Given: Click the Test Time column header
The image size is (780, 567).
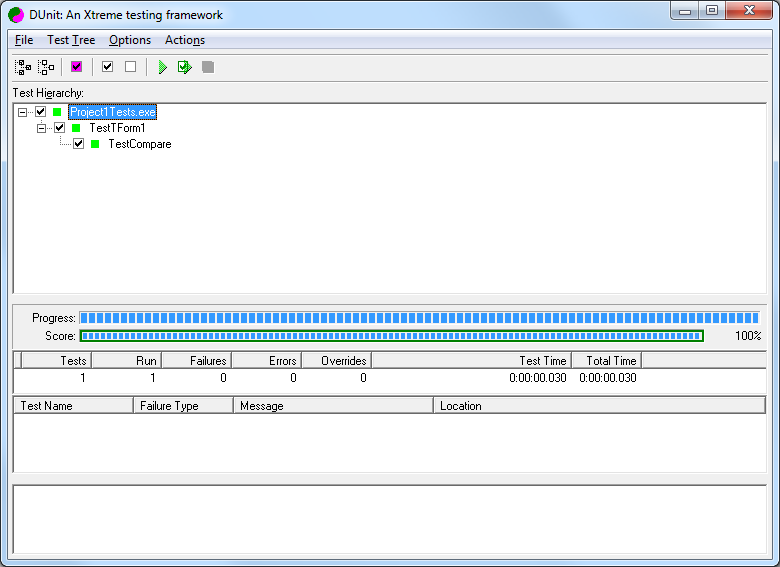Looking at the screenshot, I should [472, 361].
